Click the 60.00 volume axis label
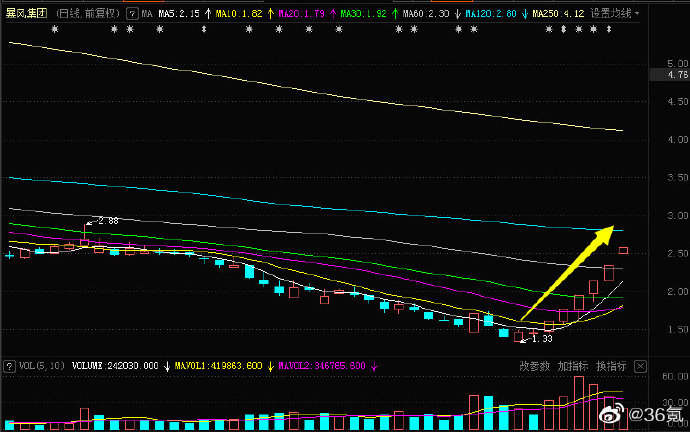The image size is (690, 432). click(x=675, y=377)
